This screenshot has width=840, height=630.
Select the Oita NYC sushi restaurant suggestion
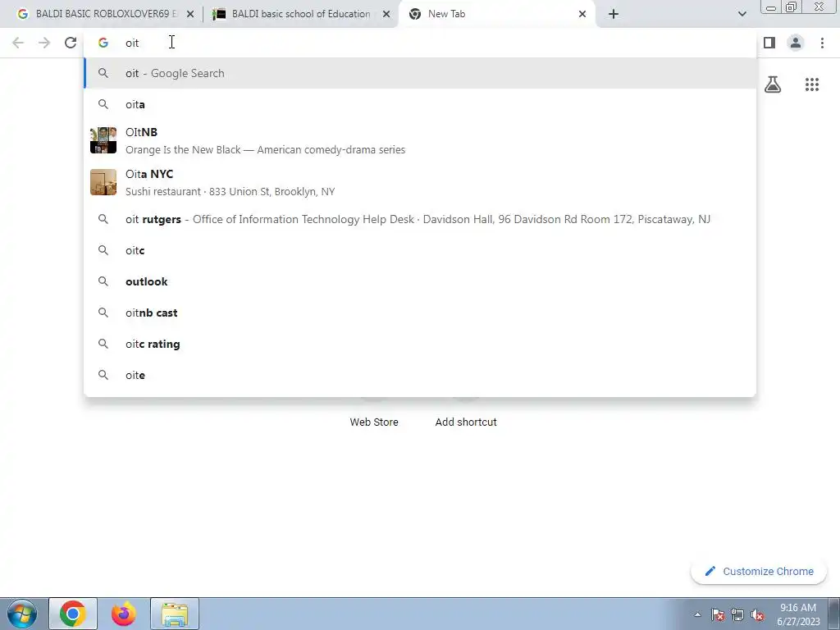(x=420, y=182)
